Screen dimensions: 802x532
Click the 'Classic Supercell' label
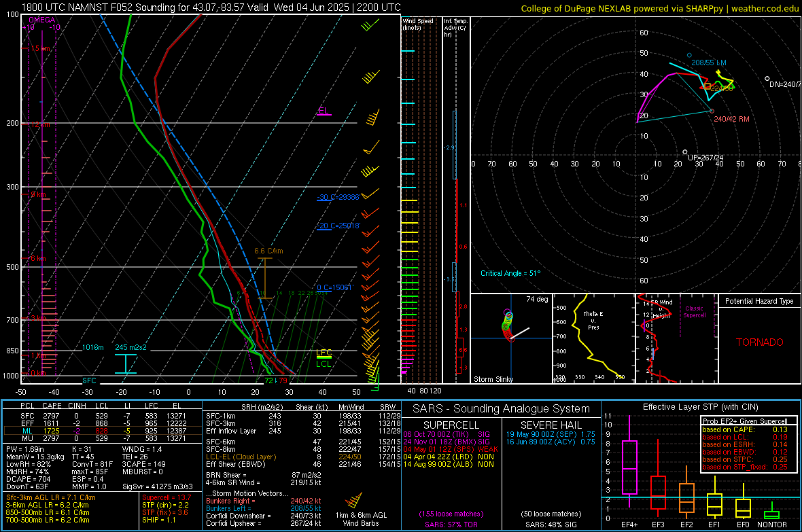(694, 312)
